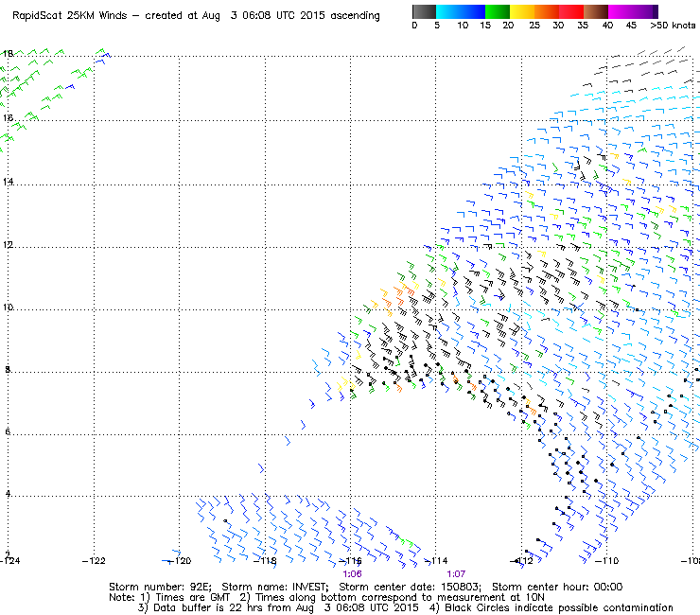Image resolution: width=700 pixels, height=615 pixels.
Task: Click the brown 35-40 knots color band
Action: pos(596,11)
